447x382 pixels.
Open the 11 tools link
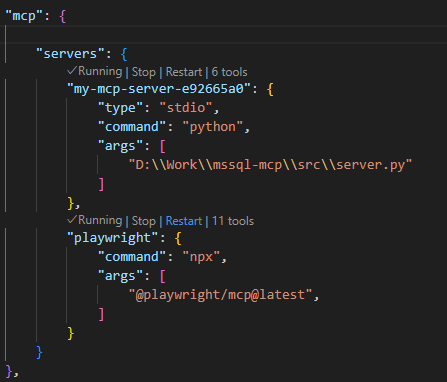click(233, 221)
